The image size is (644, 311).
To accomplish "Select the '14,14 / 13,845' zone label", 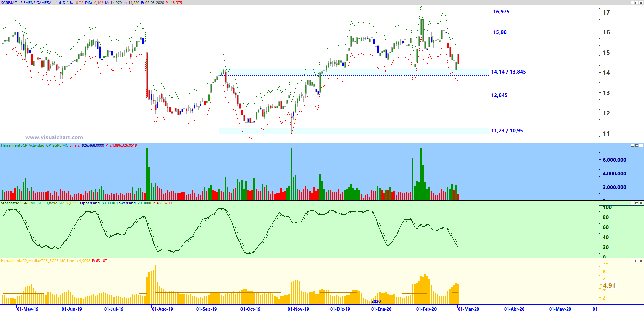I will point(509,72).
